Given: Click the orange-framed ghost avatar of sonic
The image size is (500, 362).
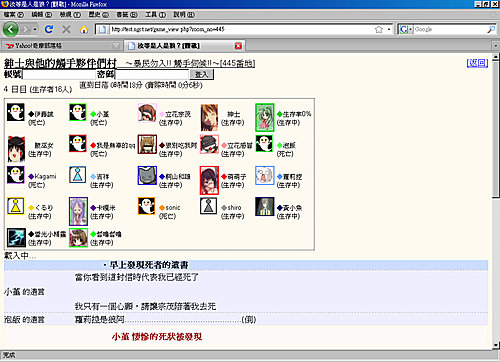Looking at the screenshot, I should click(146, 206).
